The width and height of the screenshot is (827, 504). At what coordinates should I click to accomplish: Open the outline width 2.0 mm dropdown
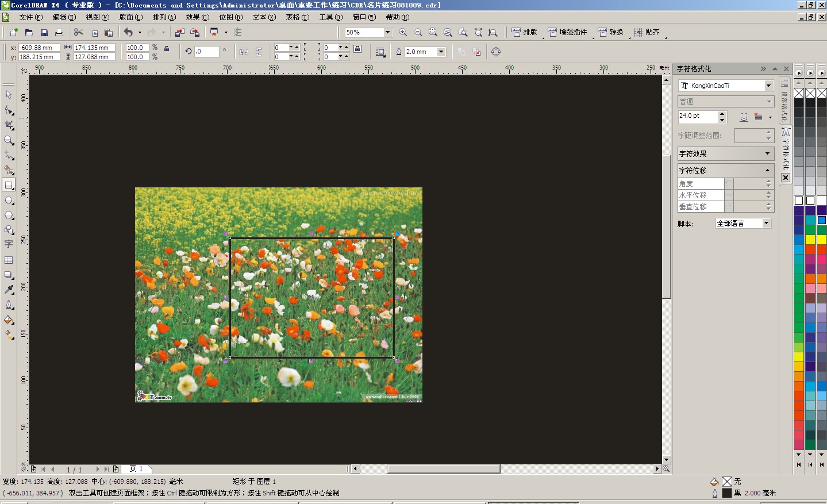pyautogui.click(x=441, y=52)
